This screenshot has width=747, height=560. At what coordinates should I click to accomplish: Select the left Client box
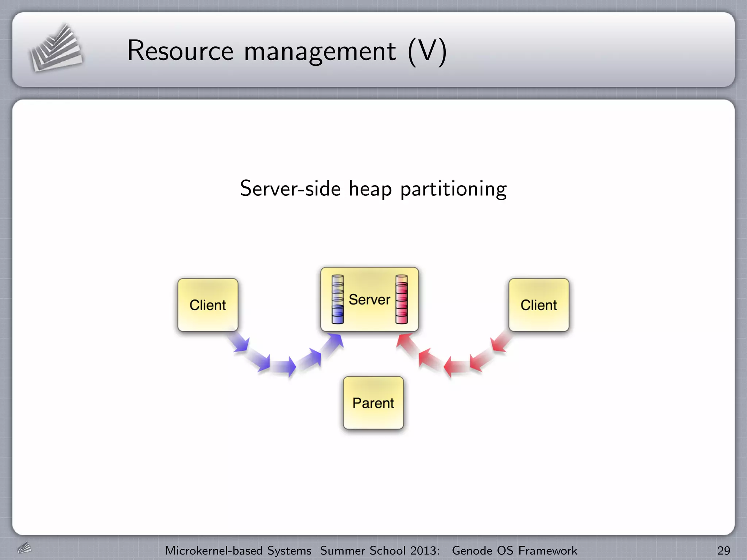[208, 305]
